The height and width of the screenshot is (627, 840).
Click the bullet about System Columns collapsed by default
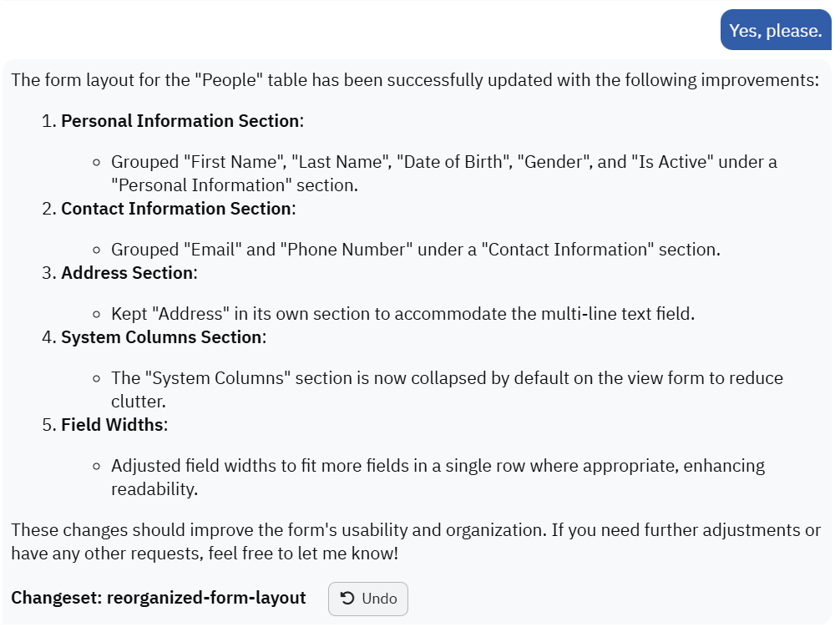(447, 389)
